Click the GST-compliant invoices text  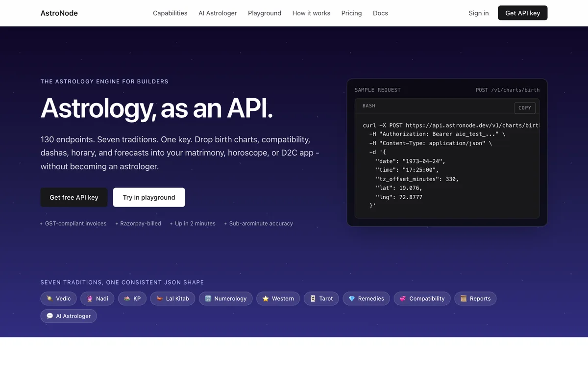click(x=75, y=223)
